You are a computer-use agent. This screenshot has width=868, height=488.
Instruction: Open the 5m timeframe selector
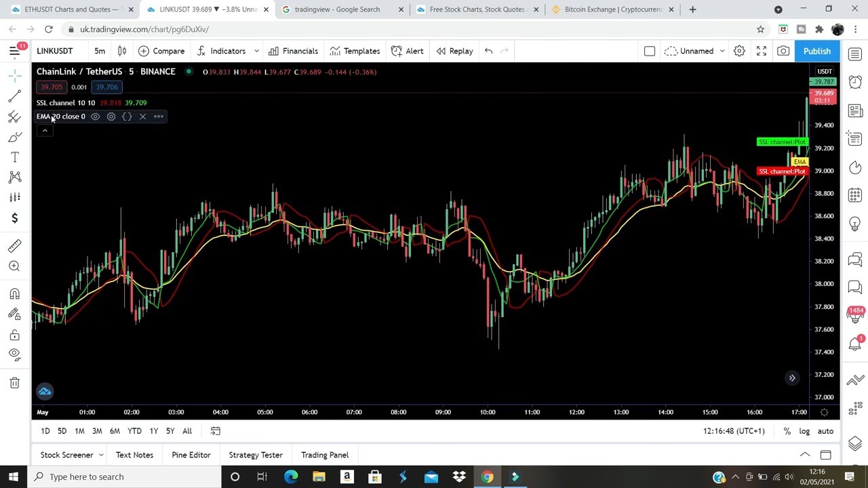tap(100, 51)
